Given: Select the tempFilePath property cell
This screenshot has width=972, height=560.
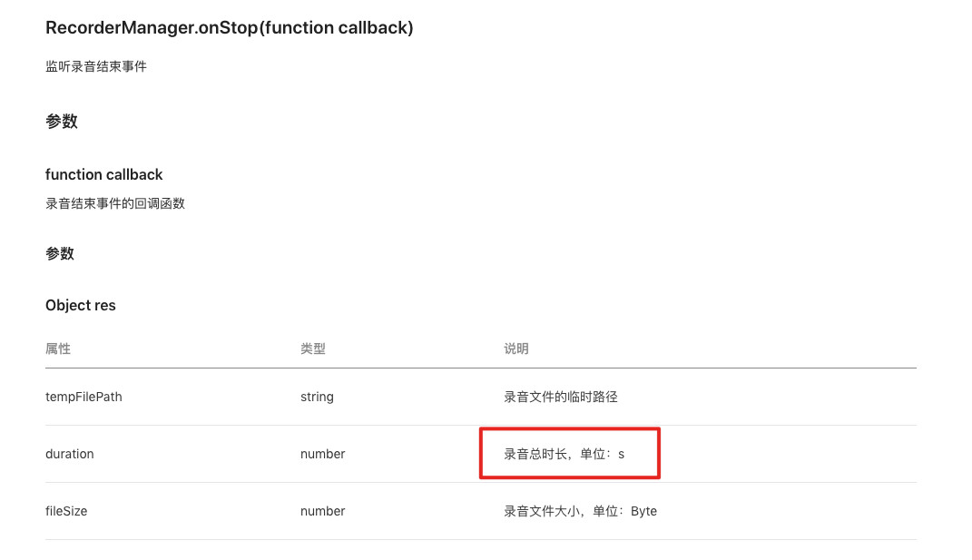Looking at the screenshot, I should click(83, 397).
